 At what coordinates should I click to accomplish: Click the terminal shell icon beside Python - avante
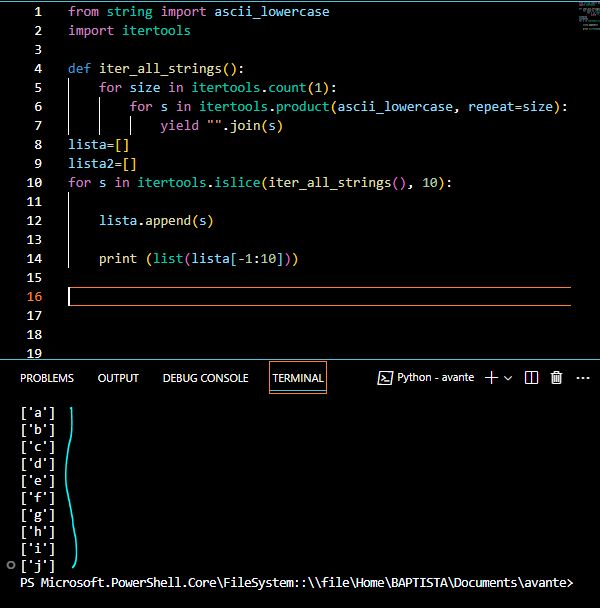pos(385,378)
